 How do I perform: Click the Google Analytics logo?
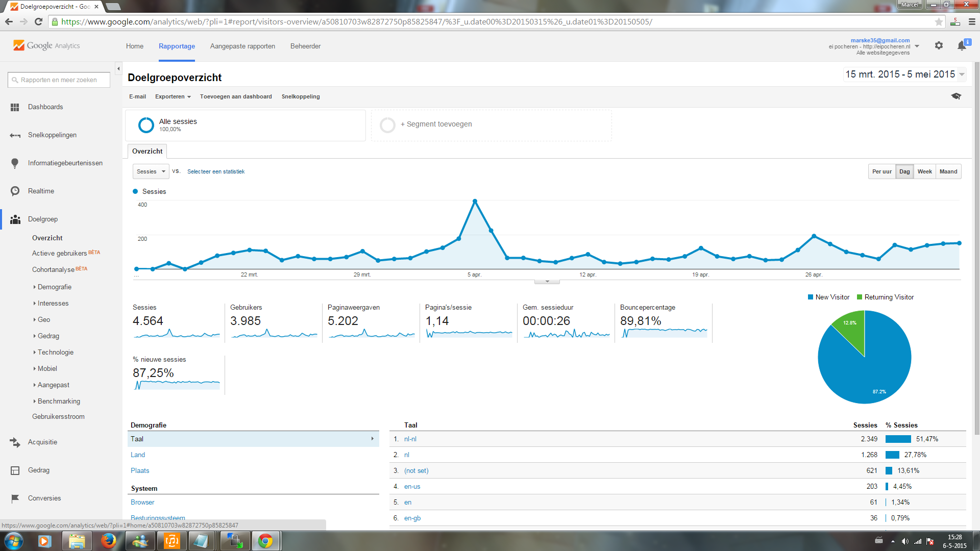[x=46, y=45]
